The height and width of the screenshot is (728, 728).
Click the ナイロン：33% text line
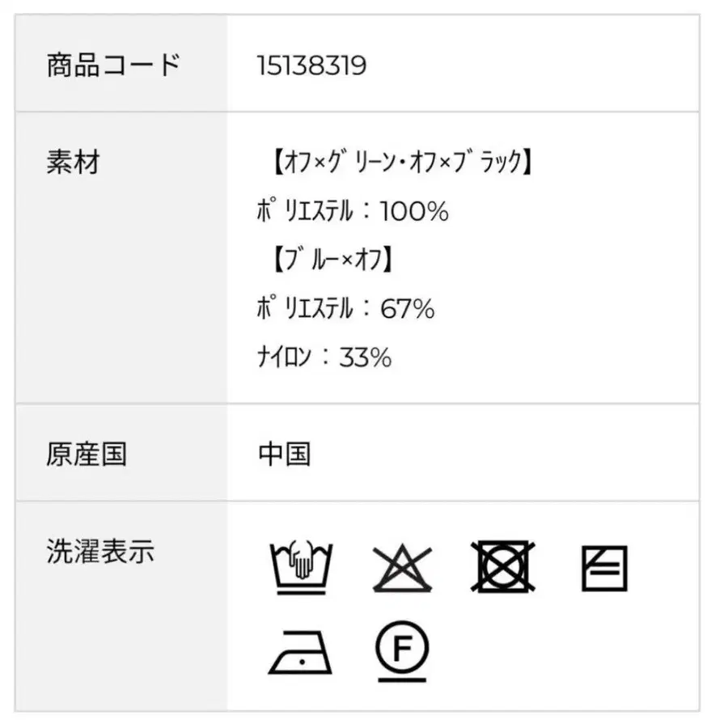coord(324,357)
